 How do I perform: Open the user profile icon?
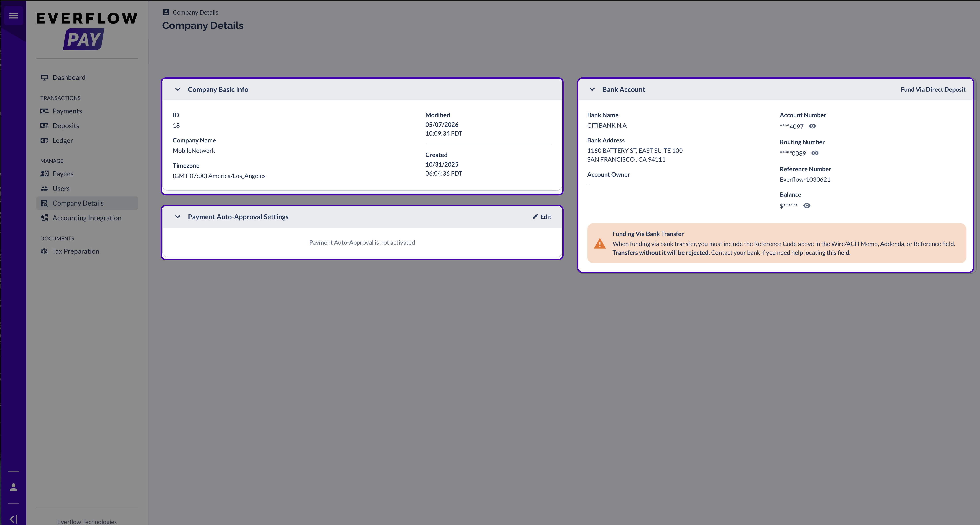pyautogui.click(x=13, y=487)
